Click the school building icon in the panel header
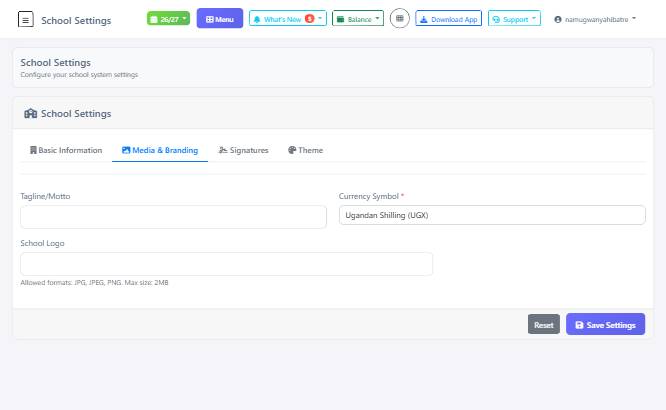The width and height of the screenshot is (666, 410). click(x=31, y=113)
